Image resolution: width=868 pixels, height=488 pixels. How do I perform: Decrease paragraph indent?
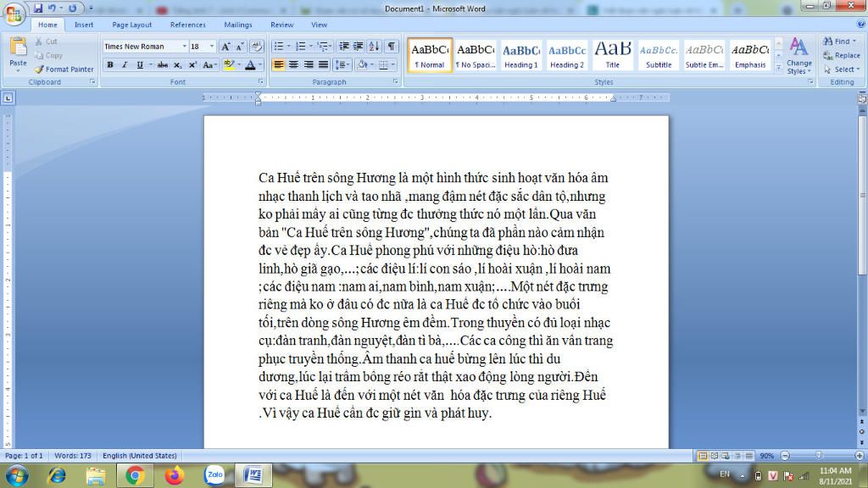click(x=344, y=47)
